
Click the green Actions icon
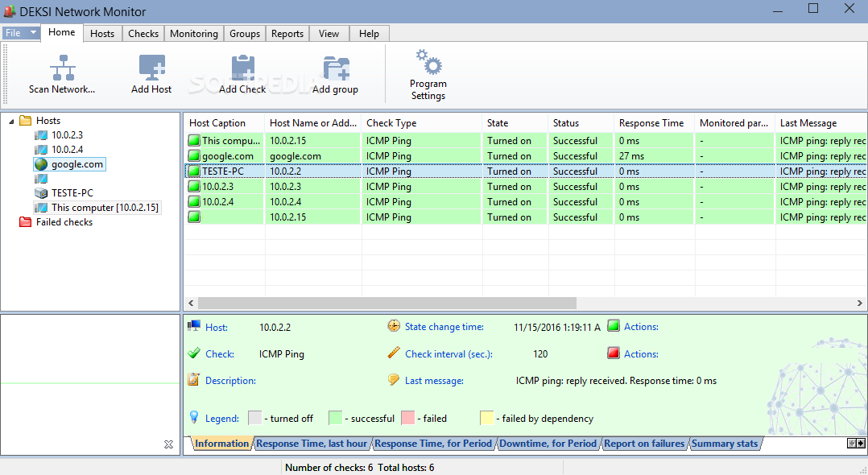(x=614, y=325)
